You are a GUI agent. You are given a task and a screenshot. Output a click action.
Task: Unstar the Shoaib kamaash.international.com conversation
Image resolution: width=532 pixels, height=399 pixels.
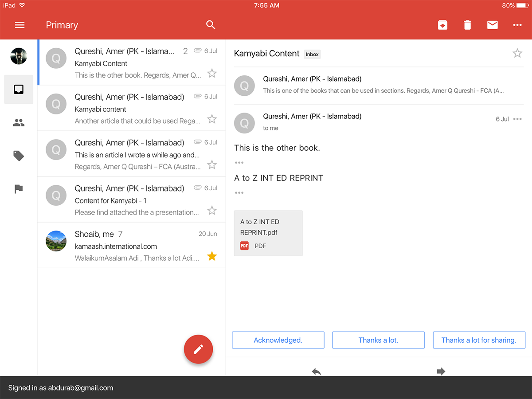pos(212,256)
